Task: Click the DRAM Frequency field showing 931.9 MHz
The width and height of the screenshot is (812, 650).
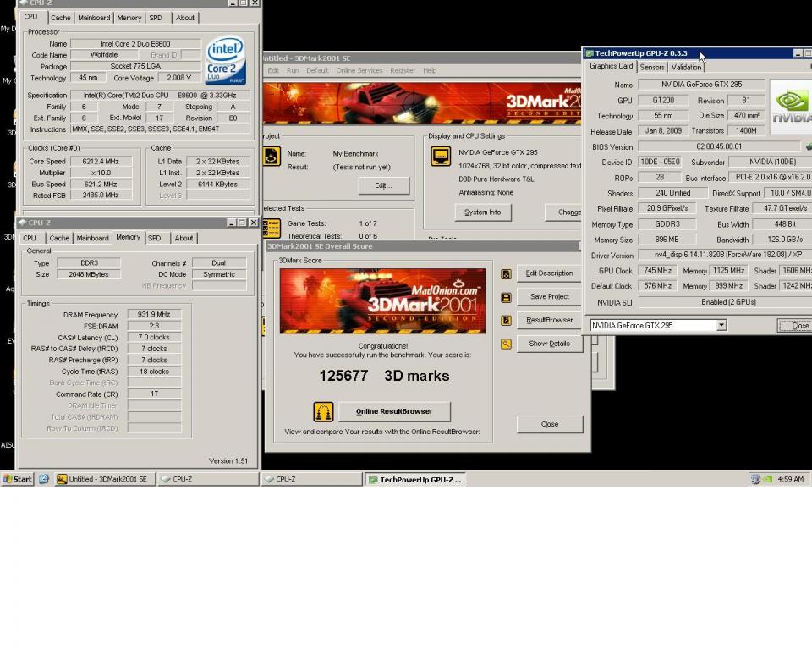Action: coord(154,315)
